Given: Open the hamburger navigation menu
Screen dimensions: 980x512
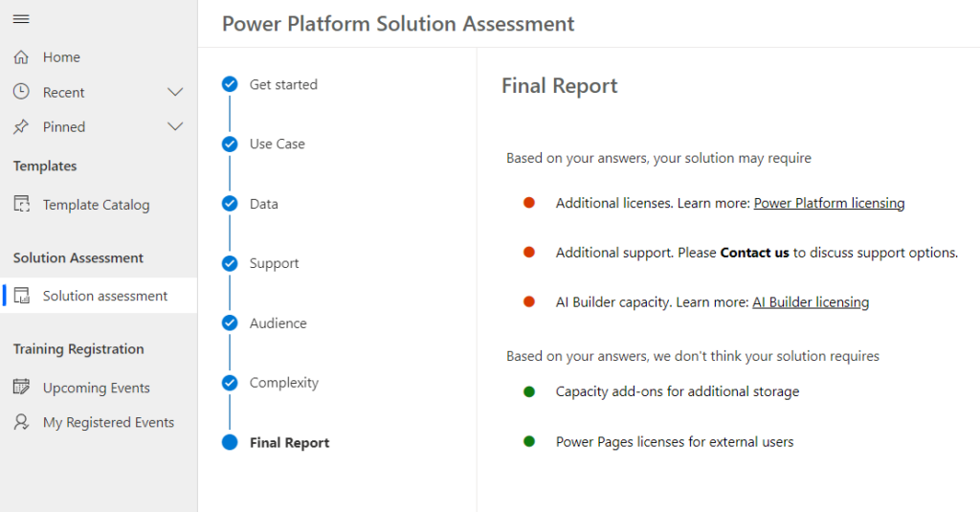Looking at the screenshot, I should (21, 19).
